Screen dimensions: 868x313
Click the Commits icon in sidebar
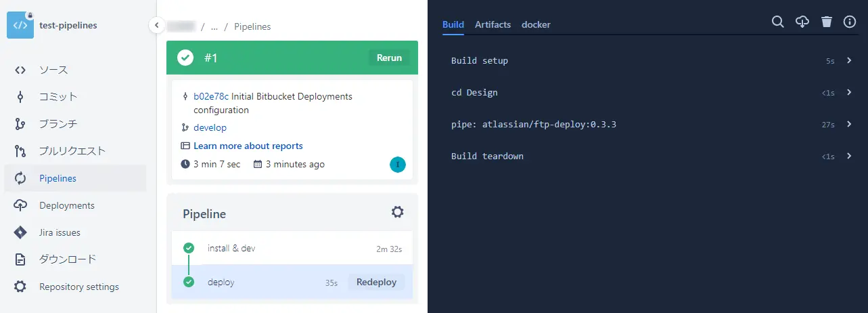[20, 97]
